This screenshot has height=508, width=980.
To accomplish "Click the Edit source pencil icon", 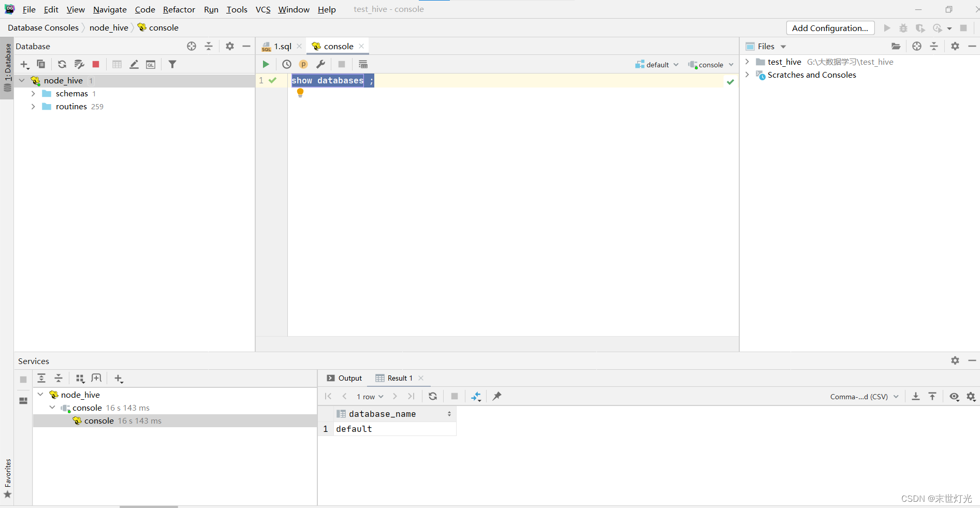I will 134,64.
